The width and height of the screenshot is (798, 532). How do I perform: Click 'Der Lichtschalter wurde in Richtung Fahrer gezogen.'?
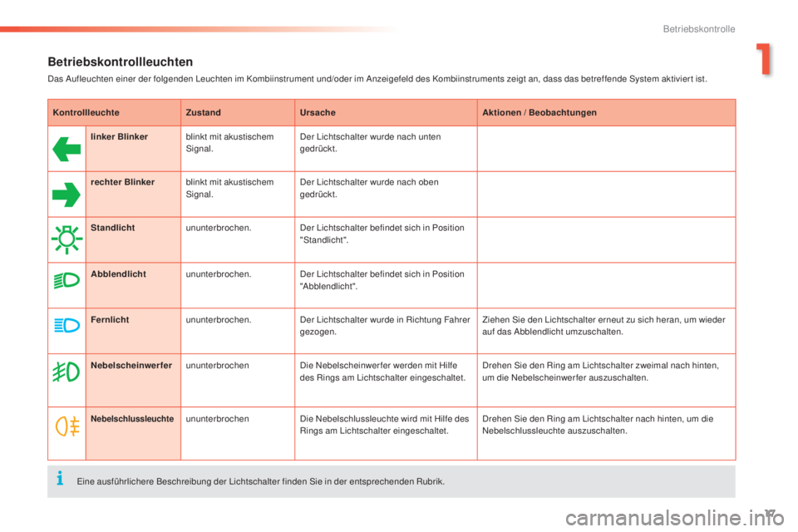(x=385, y=326)
